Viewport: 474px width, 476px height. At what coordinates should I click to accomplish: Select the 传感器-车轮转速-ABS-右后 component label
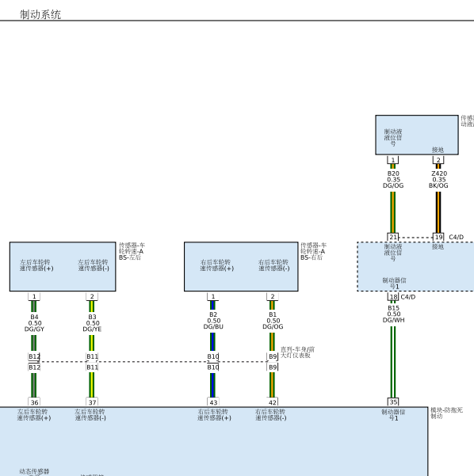pos(313,251)
